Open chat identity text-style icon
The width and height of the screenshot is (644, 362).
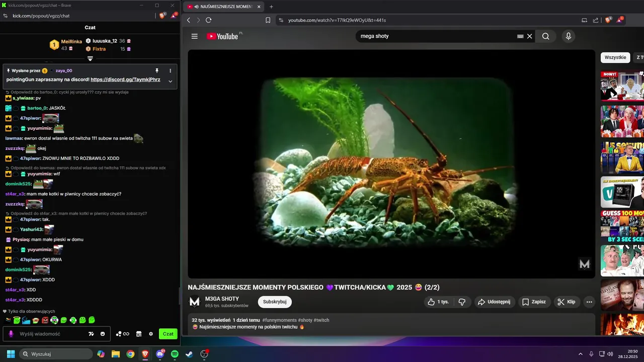[x=91, y=334]
